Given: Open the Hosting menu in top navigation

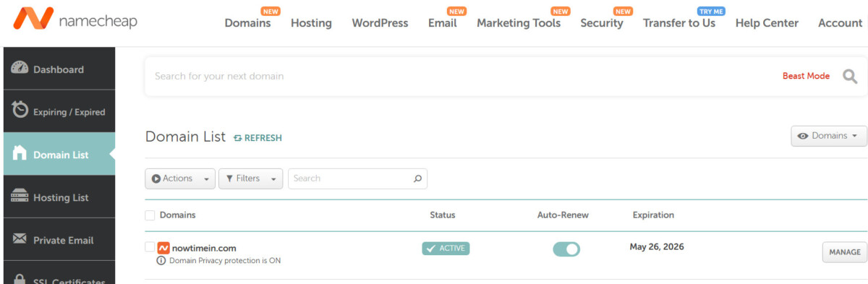Looking at the screenshot, I should (x=311, y=23).
